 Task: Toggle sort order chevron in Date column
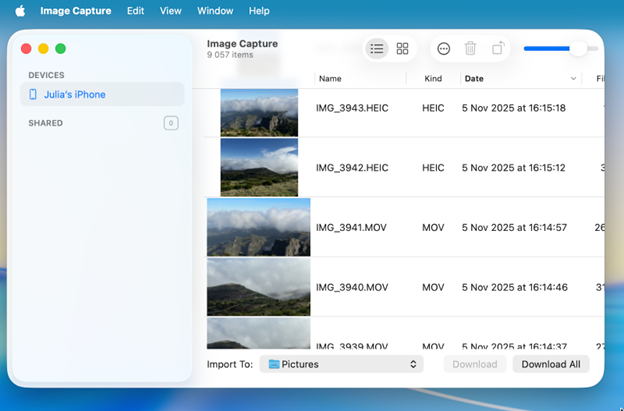[574, 78]
